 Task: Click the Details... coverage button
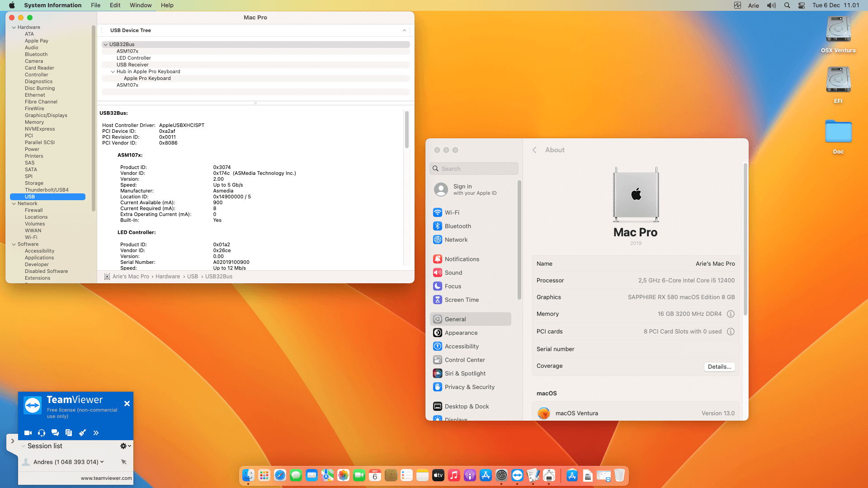[719, 367]
